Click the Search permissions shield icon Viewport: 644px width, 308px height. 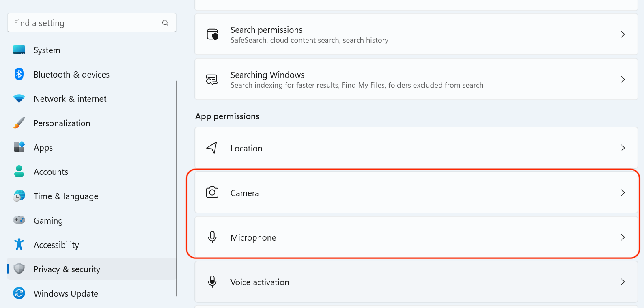pos(212,34)
